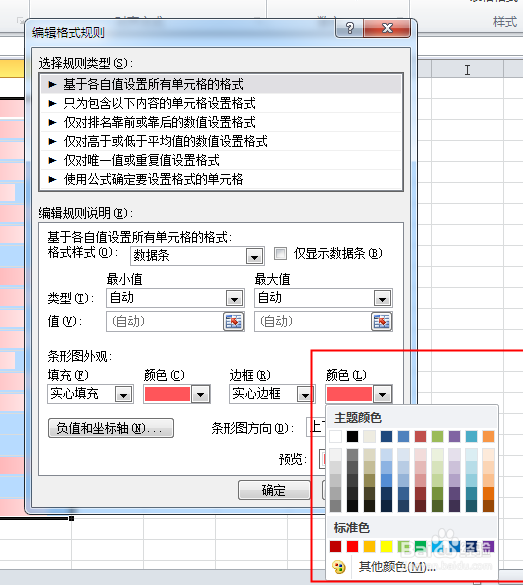Select rule 使用公式确定要设置格式的单元格
The height and width of the screenshot is (585, 523).
click(221, 179)
